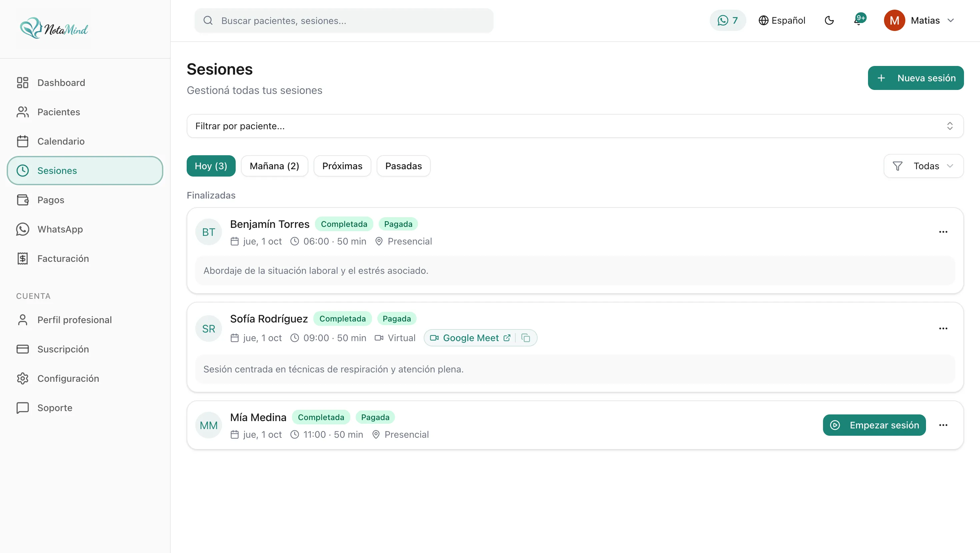Viewport: 980px width, 553px height.
Task: Open WhatsApp from the sidebar
Action: (85, 229)
